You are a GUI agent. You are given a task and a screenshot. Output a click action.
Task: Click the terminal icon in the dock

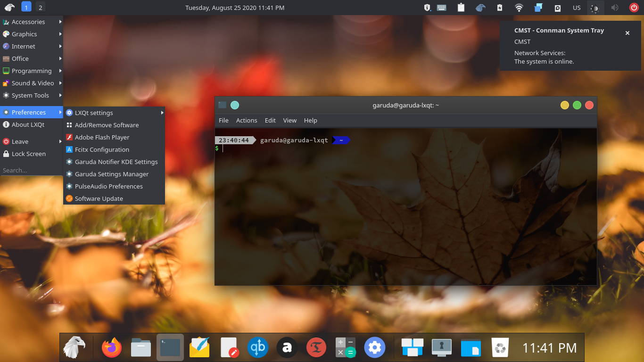point(170,348)
